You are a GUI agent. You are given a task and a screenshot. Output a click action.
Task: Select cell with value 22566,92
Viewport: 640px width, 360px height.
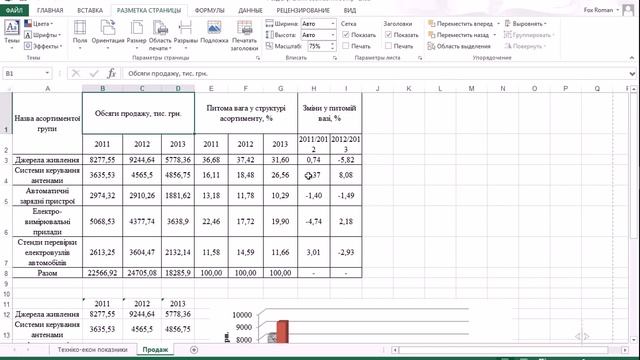point(102,273)
